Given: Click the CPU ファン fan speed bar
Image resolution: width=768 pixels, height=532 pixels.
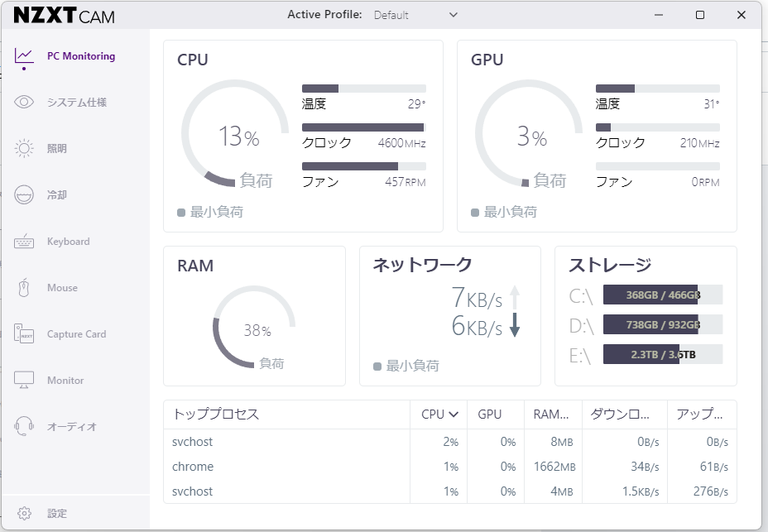Looking at the screenshot, I should tap(364, 166).
